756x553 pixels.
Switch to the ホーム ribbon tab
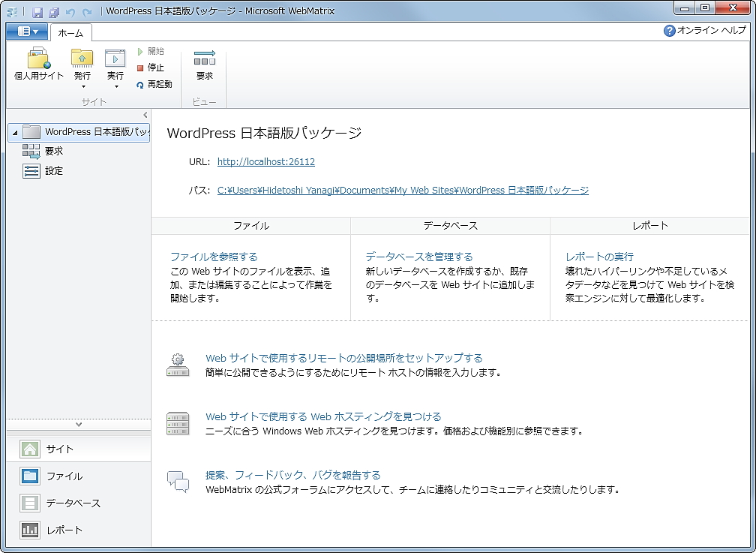click(x=70, y=32)
